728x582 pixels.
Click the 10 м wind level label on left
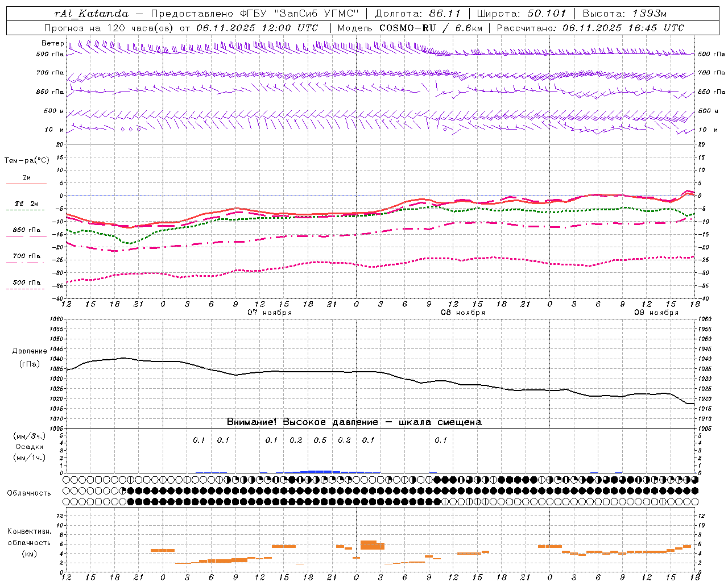click(x=55, y=130)
